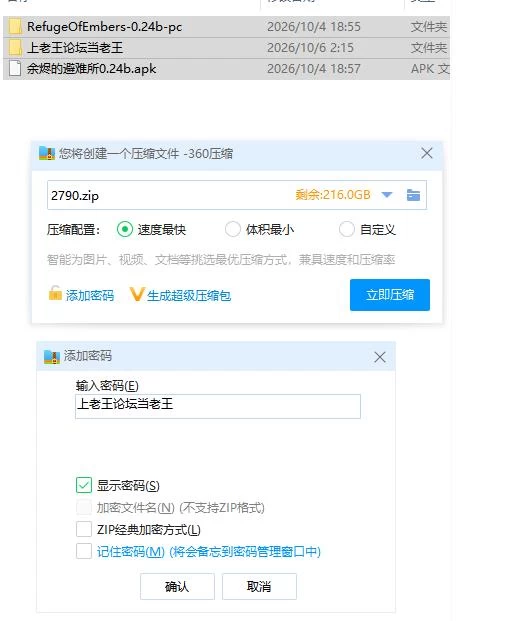
Task: Click the orange V icon beside 生成超级压缩包
Action: [x=137, y=294]
